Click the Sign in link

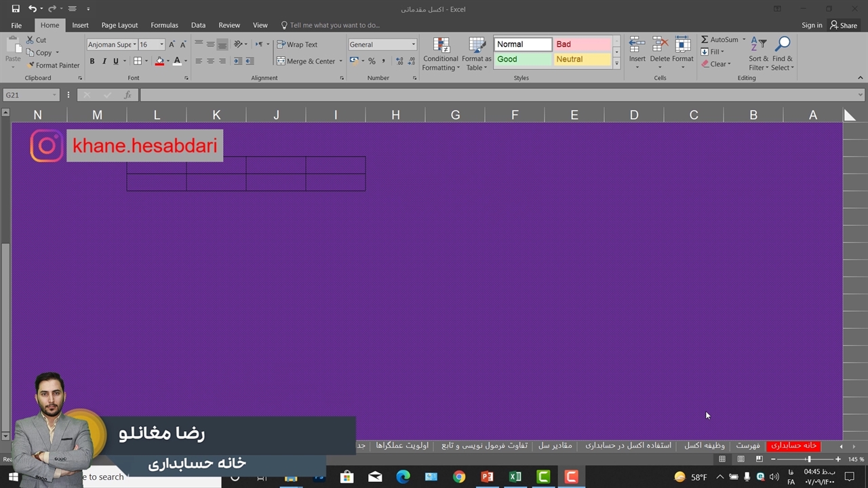[811, 25]
